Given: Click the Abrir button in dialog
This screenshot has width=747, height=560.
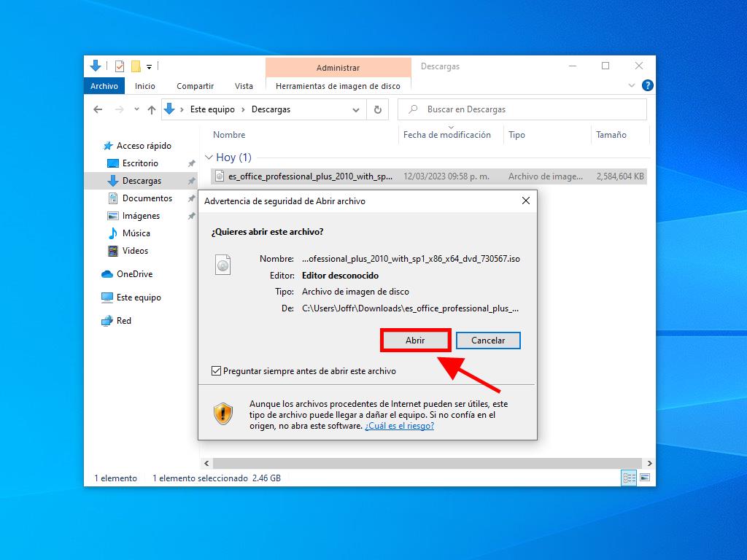Looking at the screenshot, I should [x=415, y=341].
